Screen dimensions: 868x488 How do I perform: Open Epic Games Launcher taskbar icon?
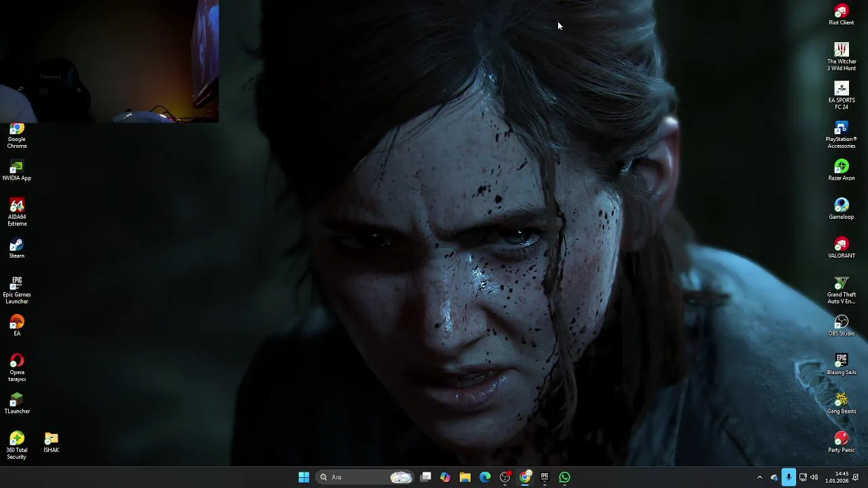coord(545,477)
